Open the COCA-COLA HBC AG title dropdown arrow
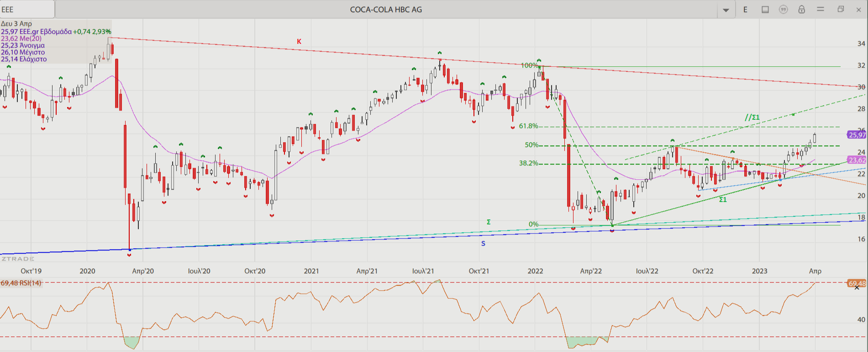Screen dimensions: 868x352 [726, 10]
